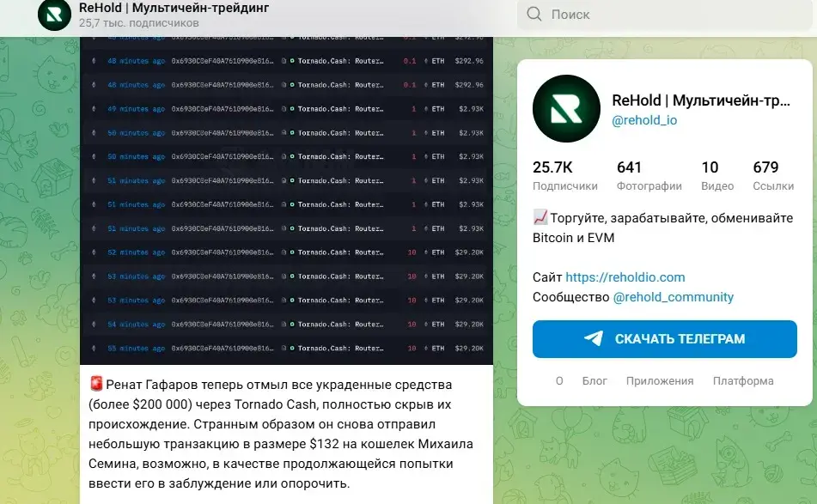817x504 pixels.
Task: Click the ReHold logo in the header
Action: (54, 15)
